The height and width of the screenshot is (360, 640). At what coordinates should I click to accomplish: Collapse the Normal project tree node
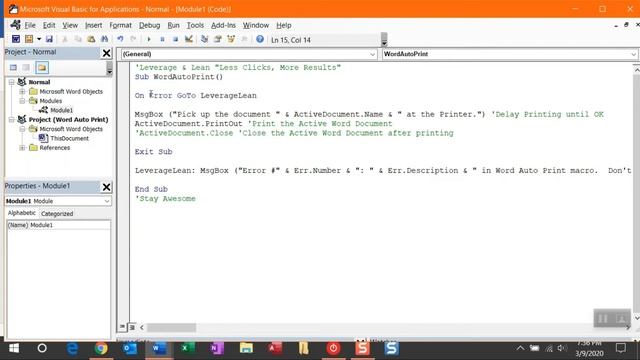point(11,82)
